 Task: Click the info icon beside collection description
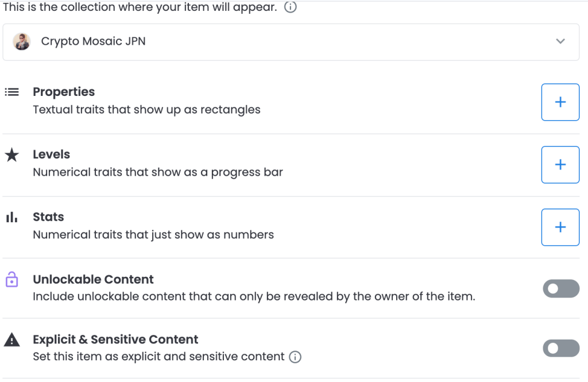click(291, 8)
